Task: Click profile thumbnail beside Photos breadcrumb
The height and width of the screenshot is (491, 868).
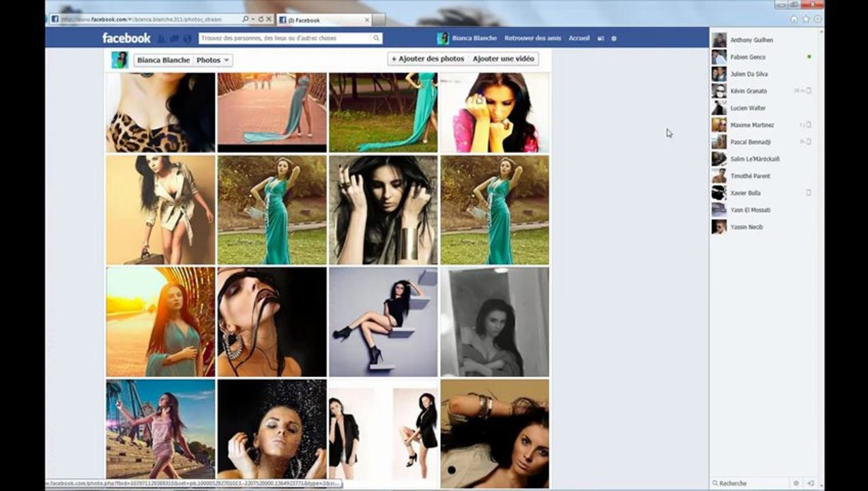Action: [x=119, y=60]
